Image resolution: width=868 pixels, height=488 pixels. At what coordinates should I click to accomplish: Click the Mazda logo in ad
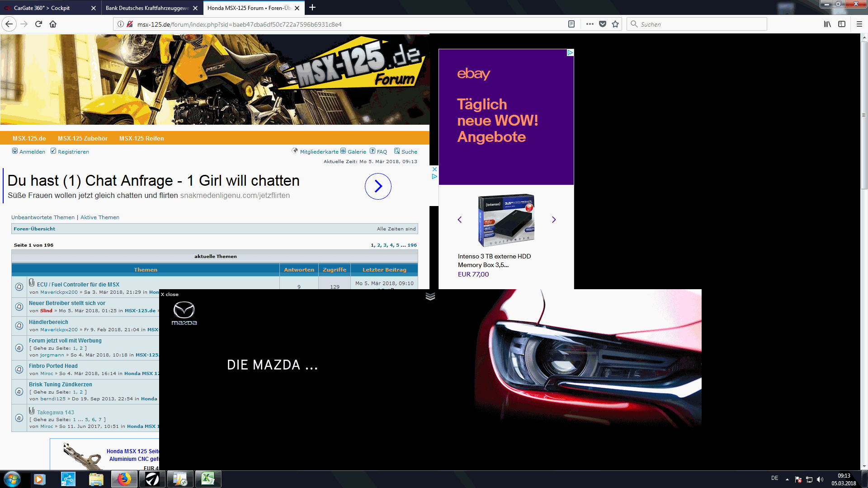184,313
